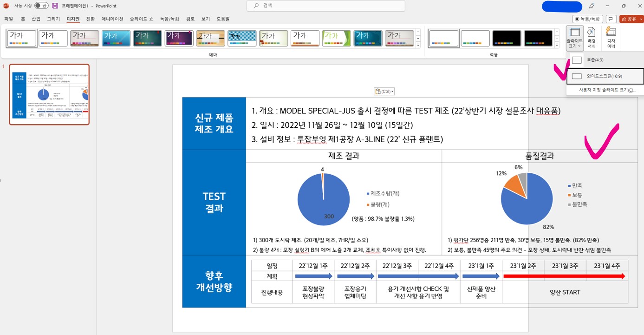
Task: Click the 녹음/녹화 recording button
Action: point(587,19)
